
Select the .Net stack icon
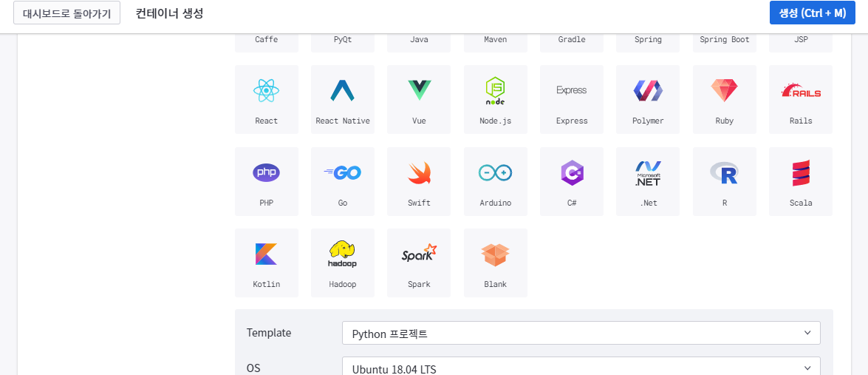[648, 173]
